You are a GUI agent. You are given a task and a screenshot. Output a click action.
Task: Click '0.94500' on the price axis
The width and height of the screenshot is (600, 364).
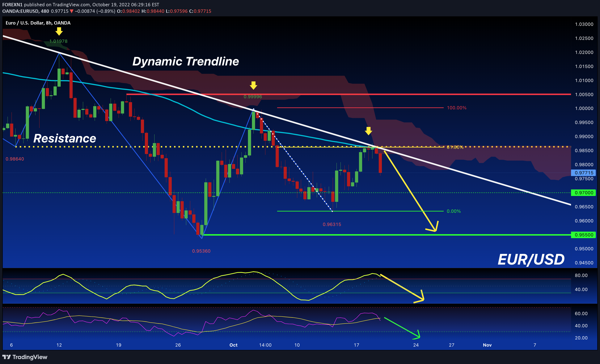pos(584,263)
